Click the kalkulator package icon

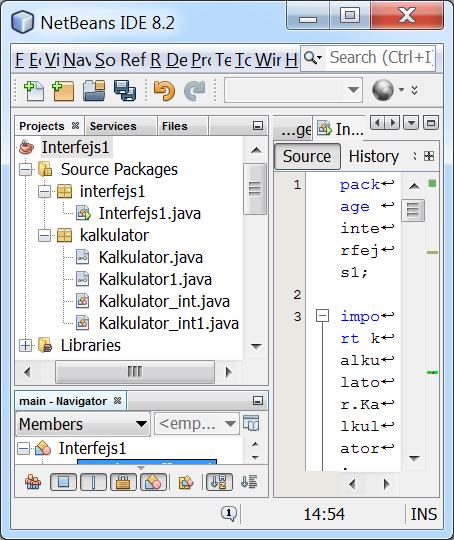pos(64,236)
